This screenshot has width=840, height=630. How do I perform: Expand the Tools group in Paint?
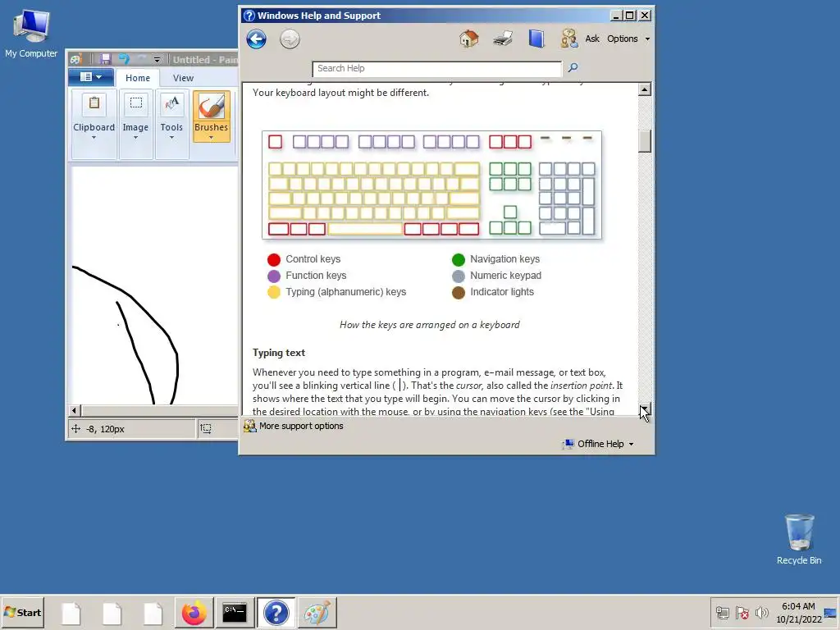click(x=171, y=125)
